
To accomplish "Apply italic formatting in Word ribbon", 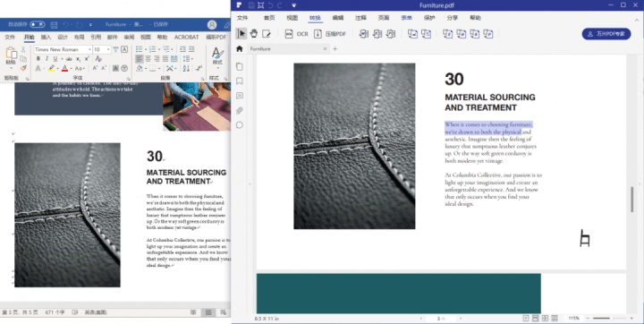I will pyautogui.click(x=47, y=59).
